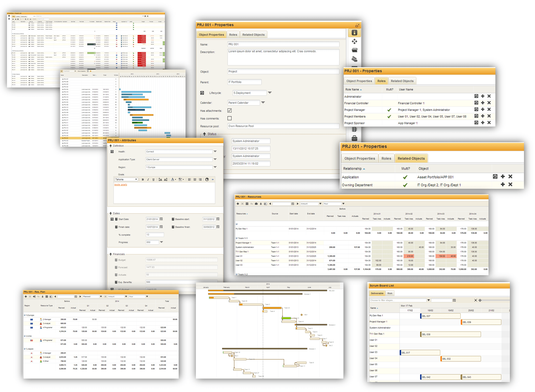Remove the Application relationship with X icon

[x=510, y=176]
